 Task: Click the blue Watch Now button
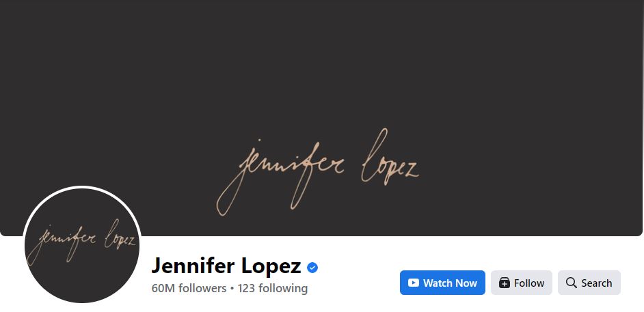tap(442, 283)
